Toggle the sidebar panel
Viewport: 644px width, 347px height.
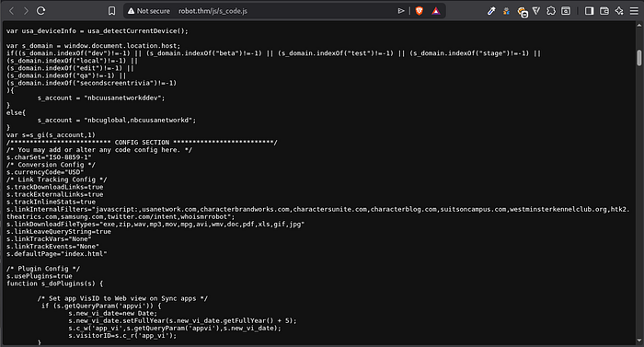(x=589, y=11)
